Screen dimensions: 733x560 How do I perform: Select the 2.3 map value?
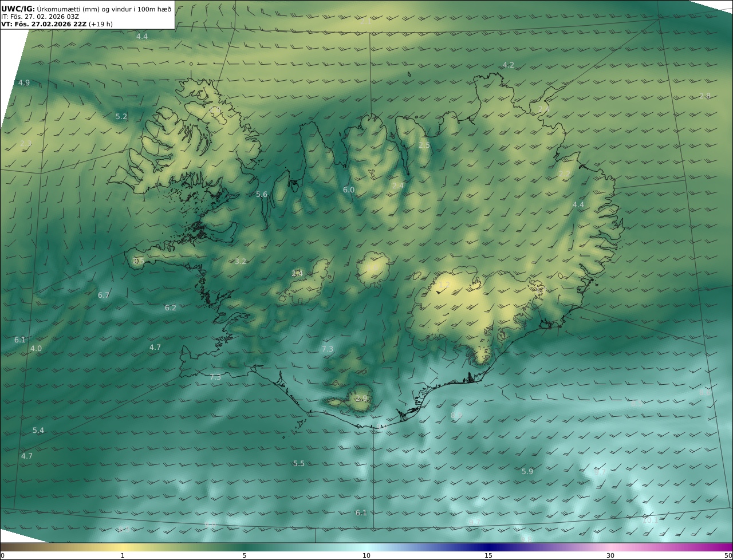click(x=26, y=144)
